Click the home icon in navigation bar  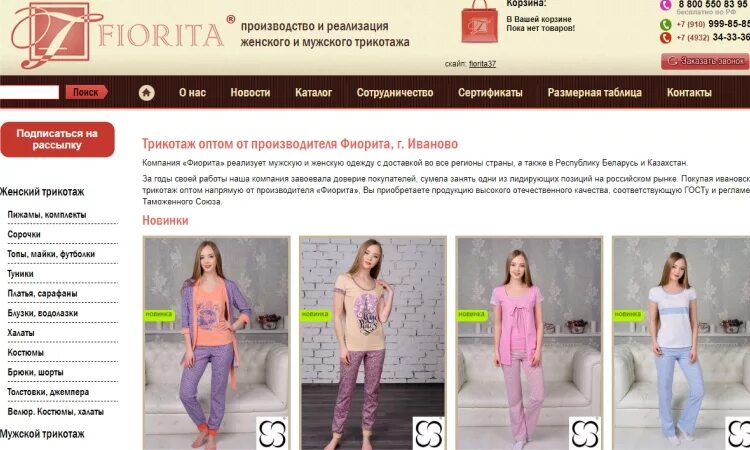[x=147, y=92]
